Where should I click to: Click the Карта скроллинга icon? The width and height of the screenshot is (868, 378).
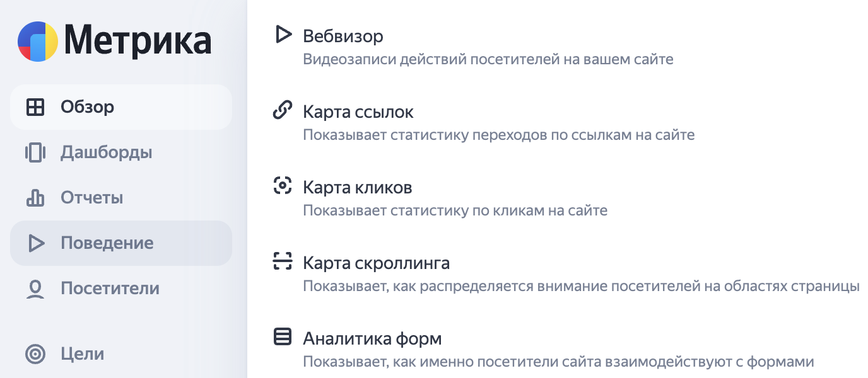pyautogui.click(x=283, y=261)
